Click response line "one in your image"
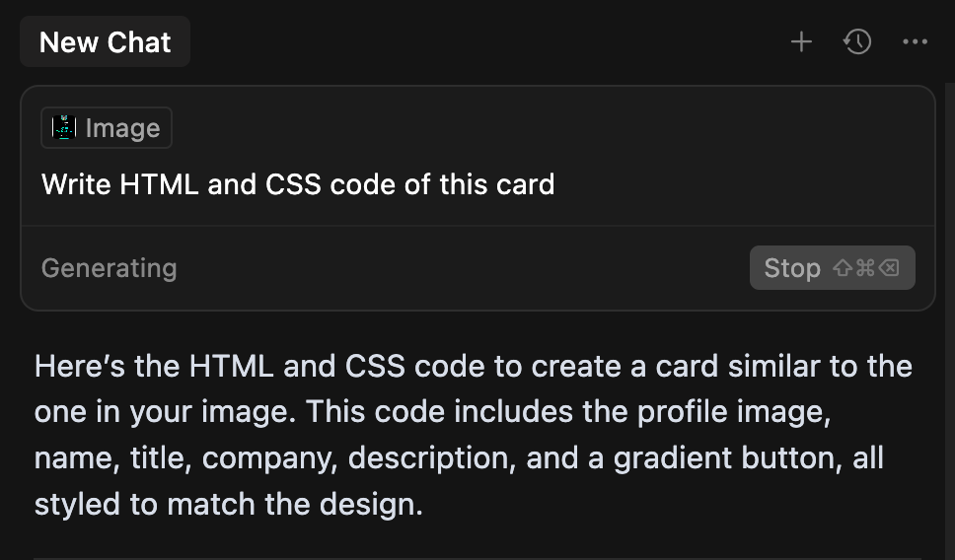Screen dimensions: 955x560 [x=433, y=412]
